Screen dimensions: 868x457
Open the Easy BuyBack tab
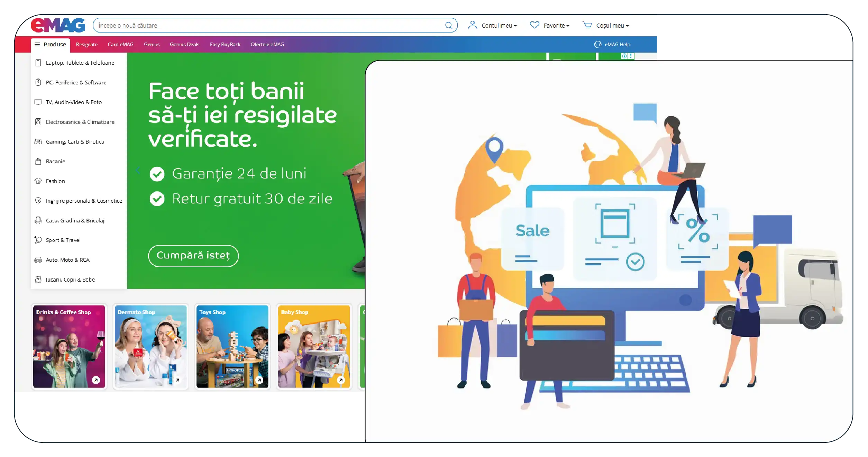click(x=225, y=44)
